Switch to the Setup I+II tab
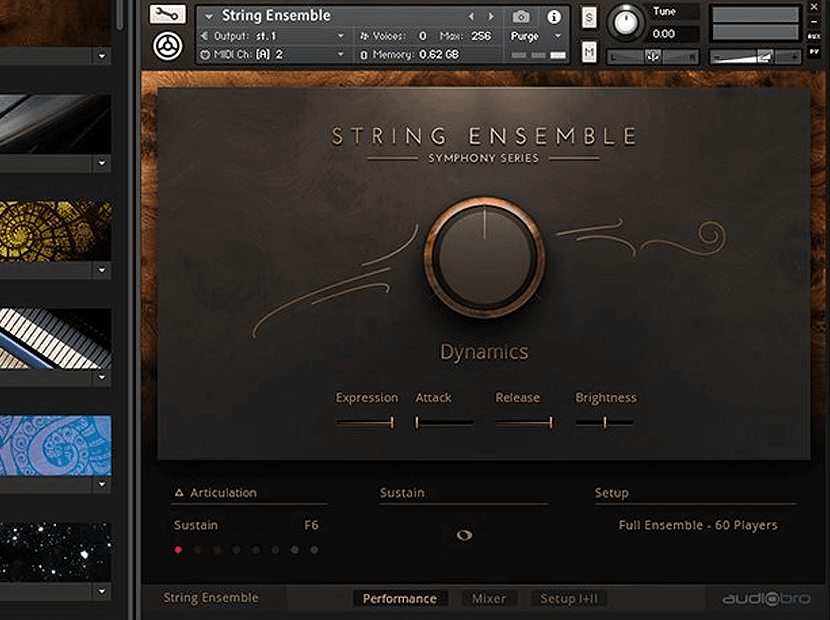The height and width of the screenshot is (620, 830). click(569, 598)
